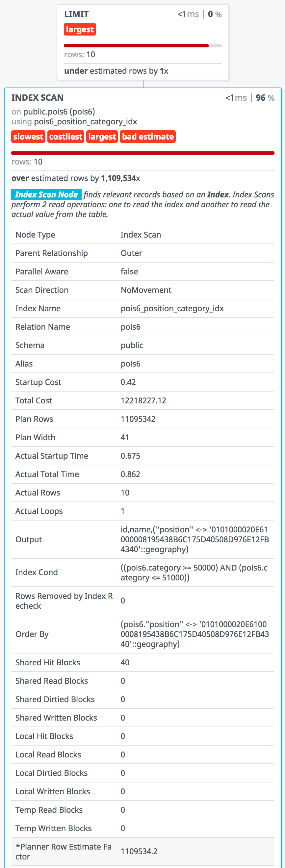
Task: Click the 96 % cost indicator
Action: pyautogui.click(x=265, y=98)
